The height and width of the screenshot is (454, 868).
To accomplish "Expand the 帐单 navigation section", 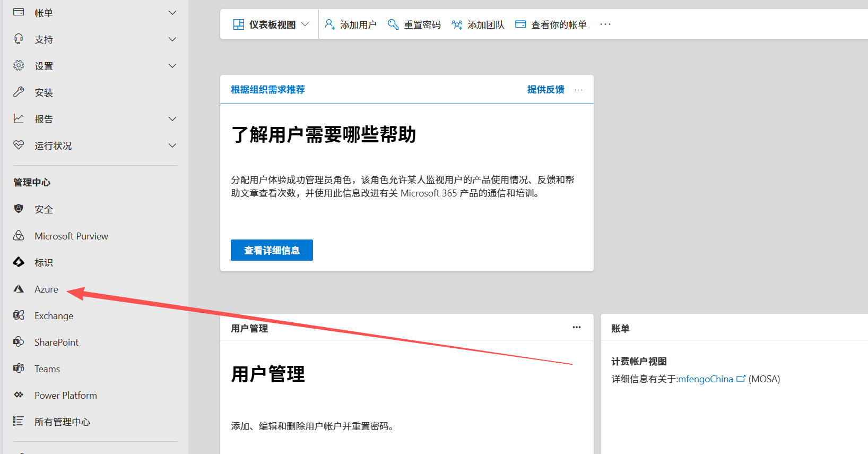I will pos(172,13).
